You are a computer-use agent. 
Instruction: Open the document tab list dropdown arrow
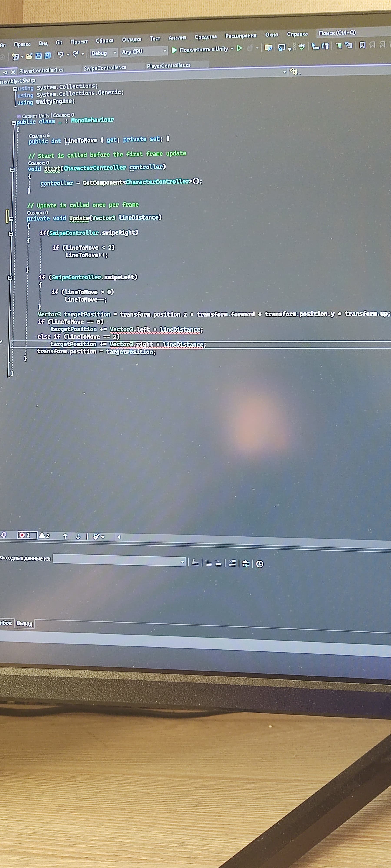pos(284,72)
